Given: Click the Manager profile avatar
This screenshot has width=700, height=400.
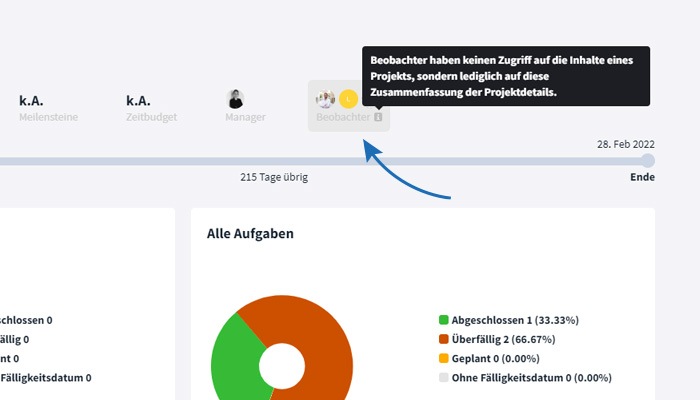Looking at the screenshot, I should coord(236,99).
